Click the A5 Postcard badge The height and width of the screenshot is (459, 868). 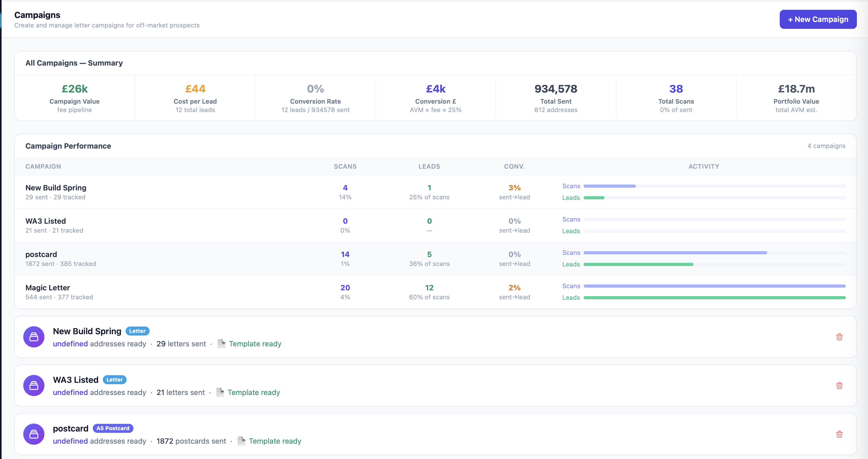tap(113, 428)
